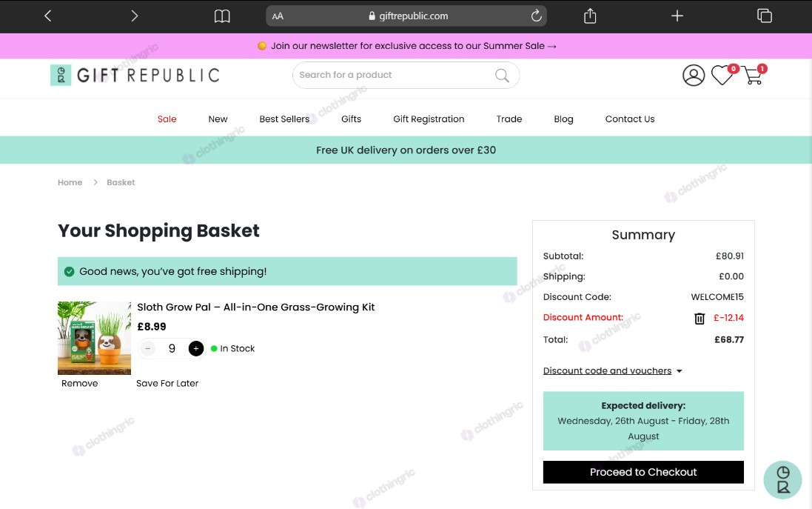Click the sloth kit quantity value 9

tap(172, 349)
